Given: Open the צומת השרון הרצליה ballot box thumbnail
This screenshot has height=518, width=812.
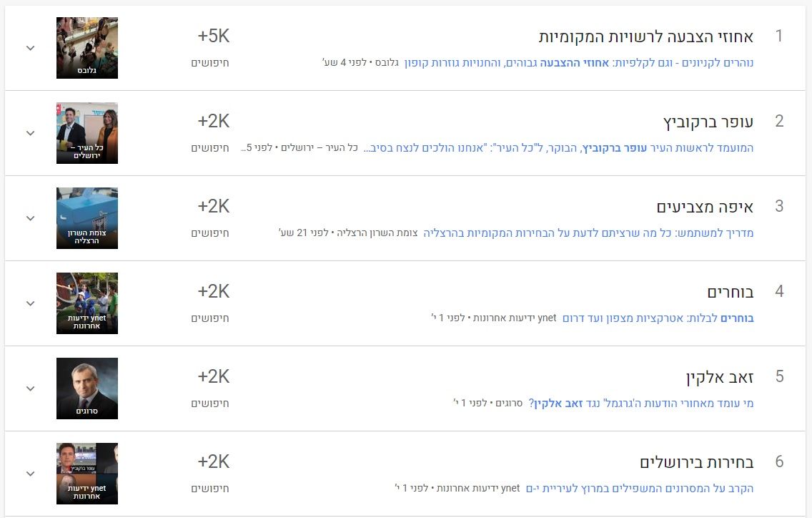Looking at the screenshot, I should 87,218.
